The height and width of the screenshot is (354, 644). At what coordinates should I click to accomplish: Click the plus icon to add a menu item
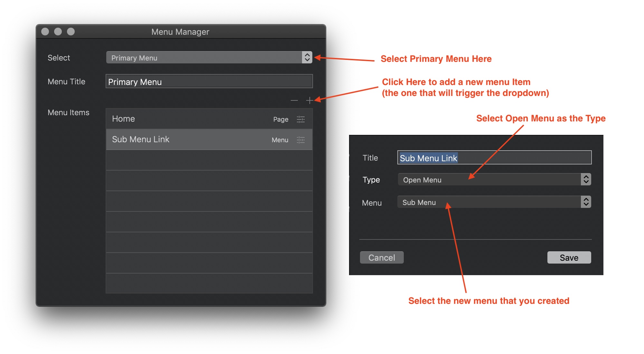(309, 100)
